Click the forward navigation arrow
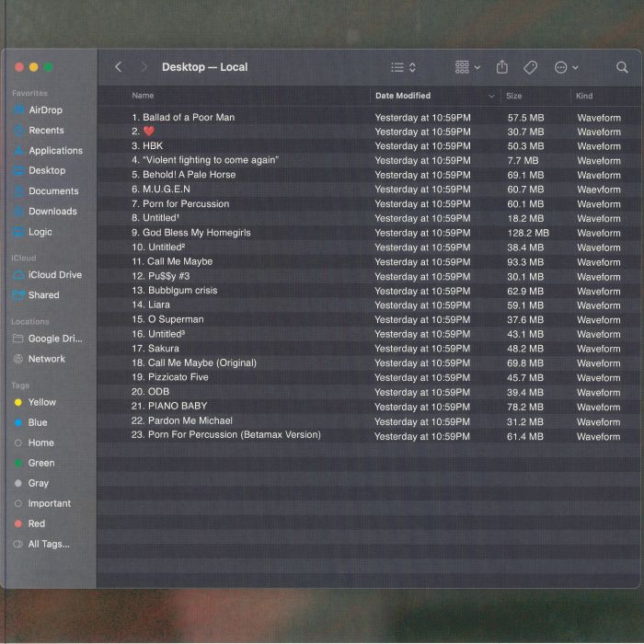This screenshot has width=644, height=644. 144,67
